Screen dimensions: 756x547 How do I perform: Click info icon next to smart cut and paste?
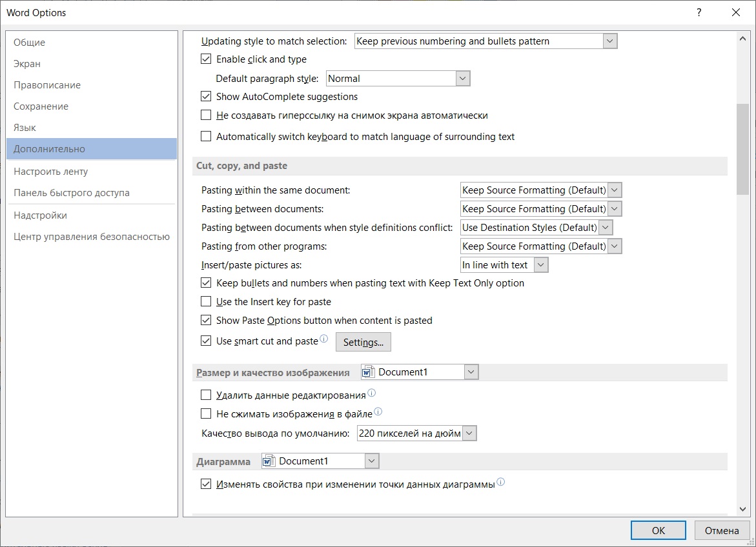click(x=323, y=338)
